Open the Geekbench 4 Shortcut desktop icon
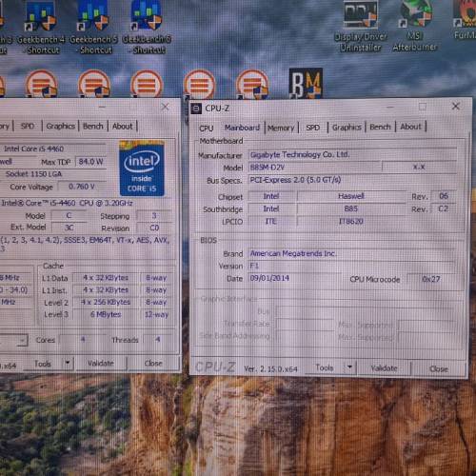 click(41, 27)
